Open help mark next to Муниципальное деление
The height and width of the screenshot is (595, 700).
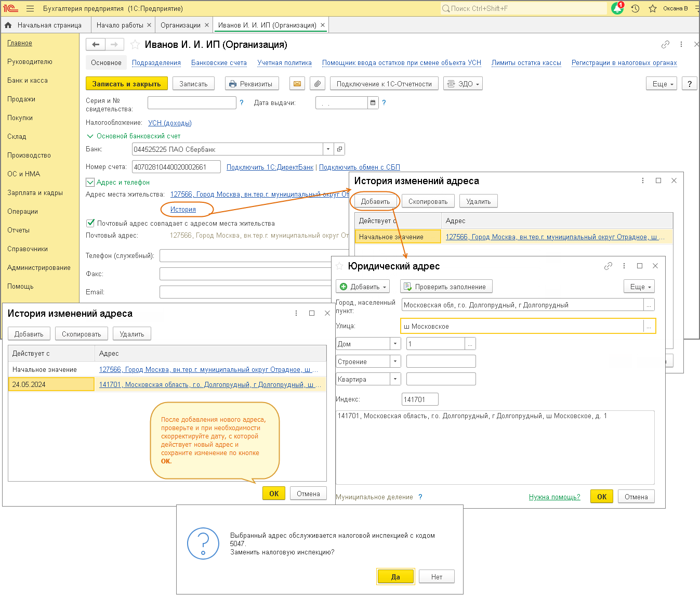click(420, 497)
